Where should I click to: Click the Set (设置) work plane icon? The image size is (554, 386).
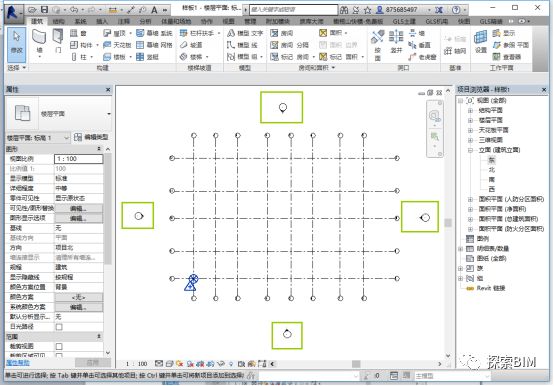click(x=481, y=41)
